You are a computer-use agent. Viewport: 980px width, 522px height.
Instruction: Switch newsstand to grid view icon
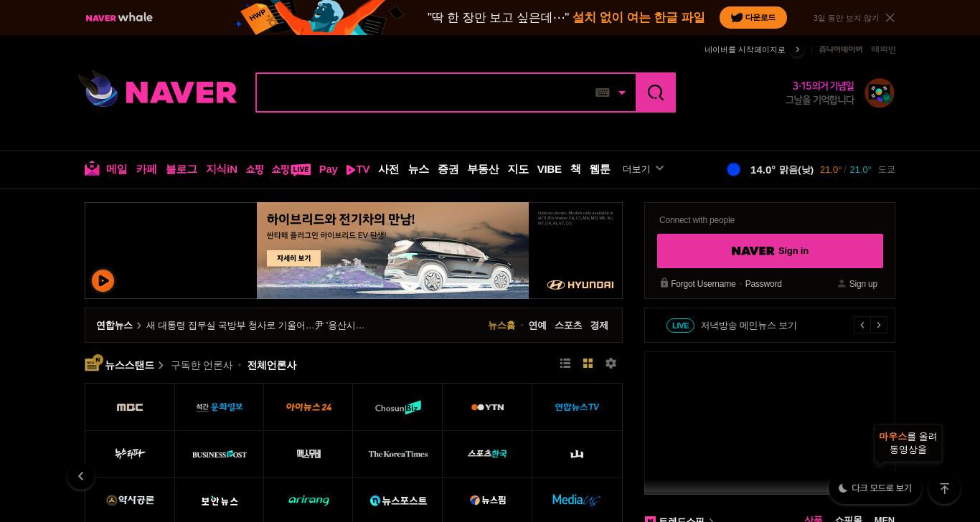588,364
